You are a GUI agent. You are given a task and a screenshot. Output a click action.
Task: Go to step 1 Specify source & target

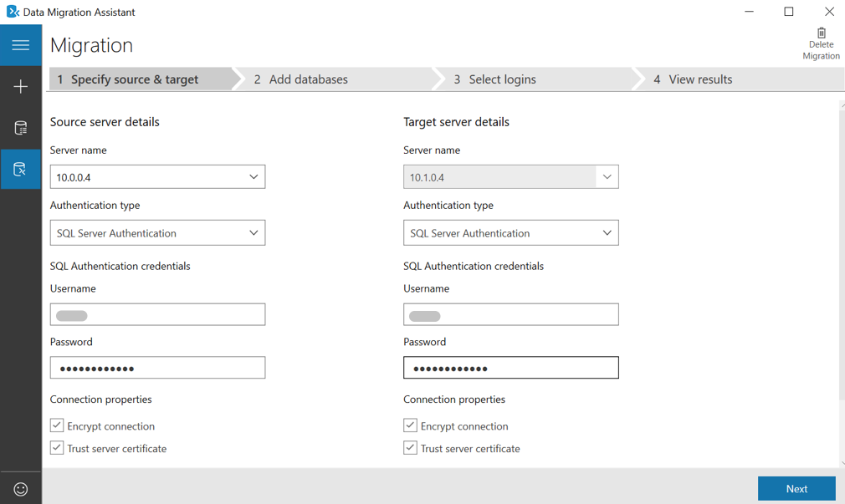(141, 79)
